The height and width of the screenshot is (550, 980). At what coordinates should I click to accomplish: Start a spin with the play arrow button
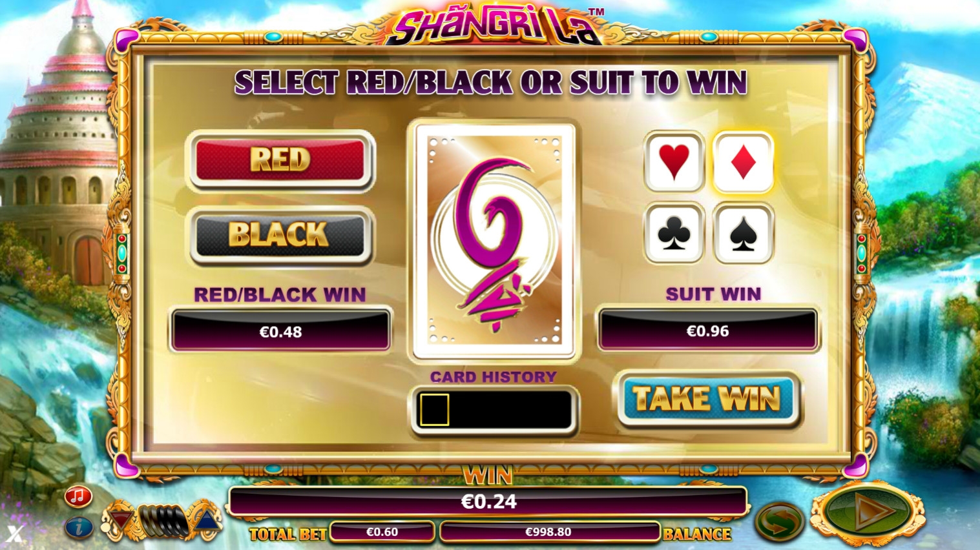click(x=867, y=511)
